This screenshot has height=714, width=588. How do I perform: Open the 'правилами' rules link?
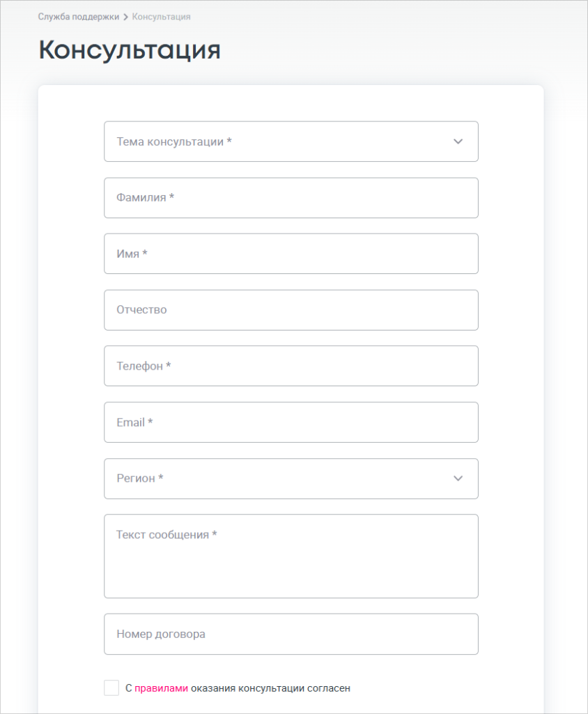click(x=161, y=688)
